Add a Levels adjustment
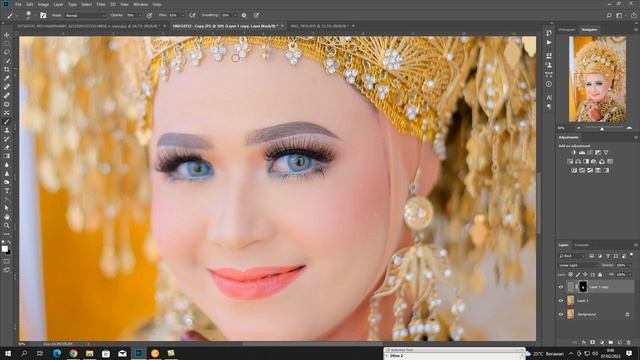Screen dimensions: 640x360 [582, 152]
